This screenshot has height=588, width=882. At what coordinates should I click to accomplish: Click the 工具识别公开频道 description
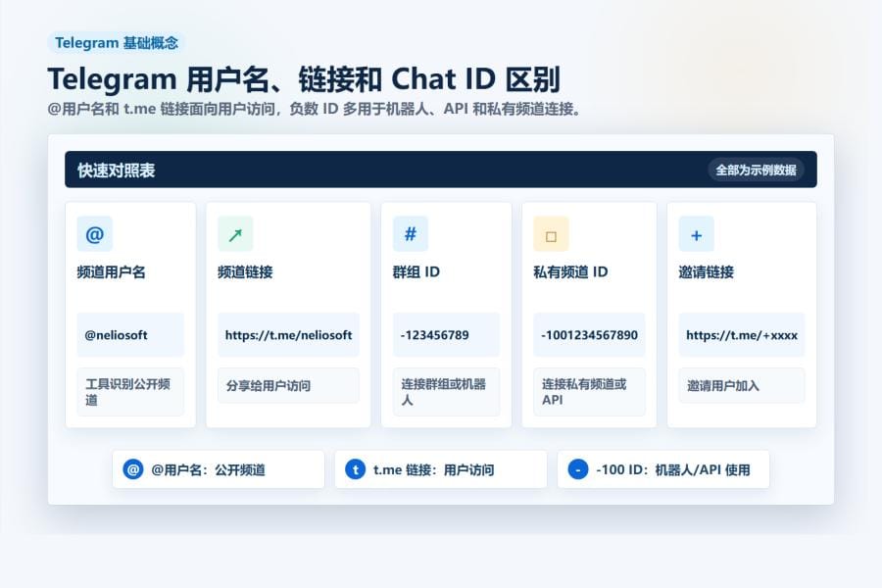point(130,392)
